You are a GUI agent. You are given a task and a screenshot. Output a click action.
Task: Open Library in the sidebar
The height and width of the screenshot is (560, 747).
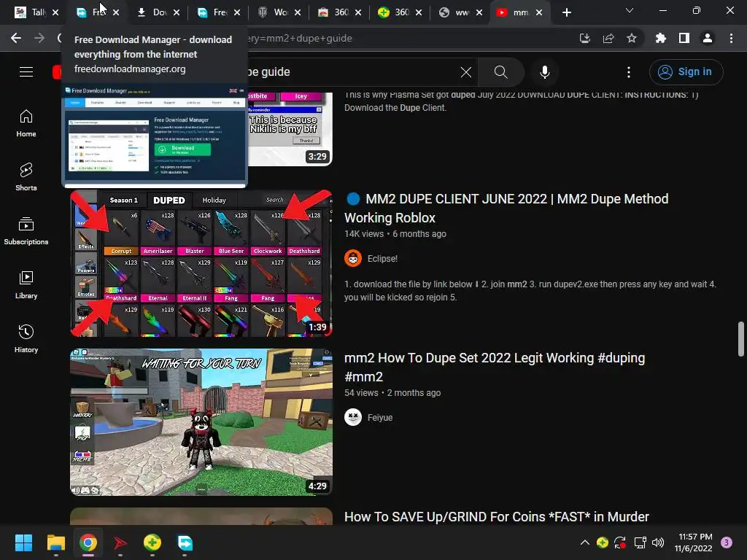pos(26,285)
